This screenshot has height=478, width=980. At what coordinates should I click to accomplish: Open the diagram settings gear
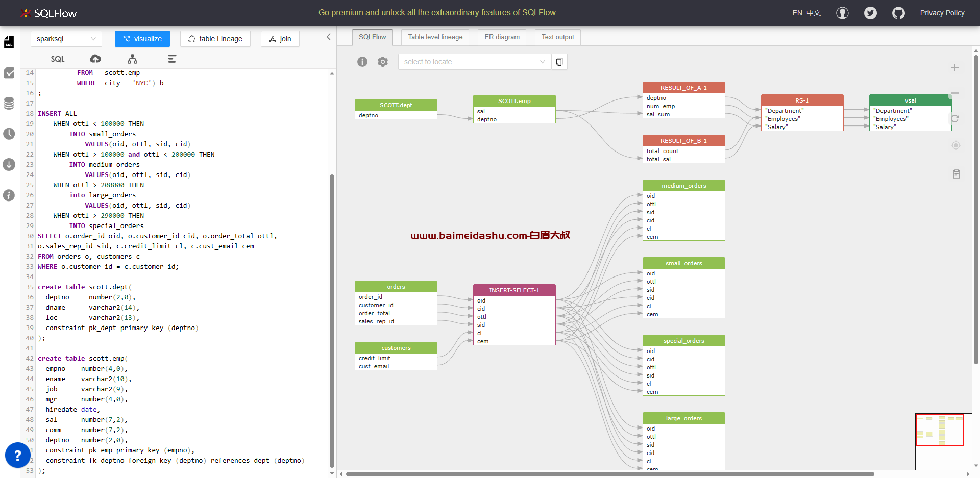[383, 62]
